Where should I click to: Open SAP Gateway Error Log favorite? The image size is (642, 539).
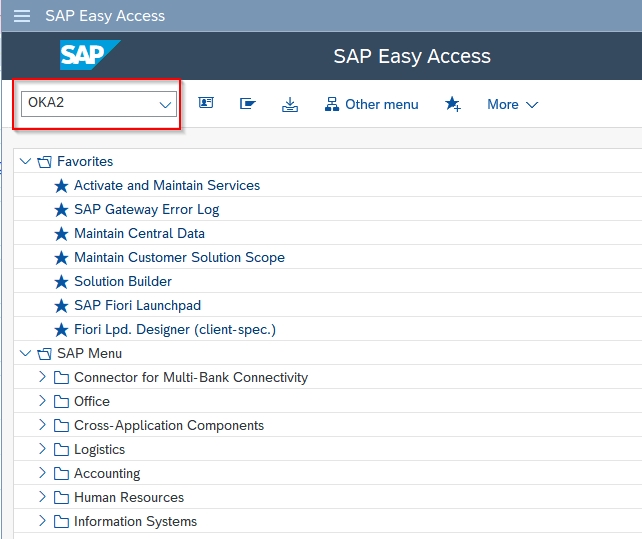tap(147, 210)
